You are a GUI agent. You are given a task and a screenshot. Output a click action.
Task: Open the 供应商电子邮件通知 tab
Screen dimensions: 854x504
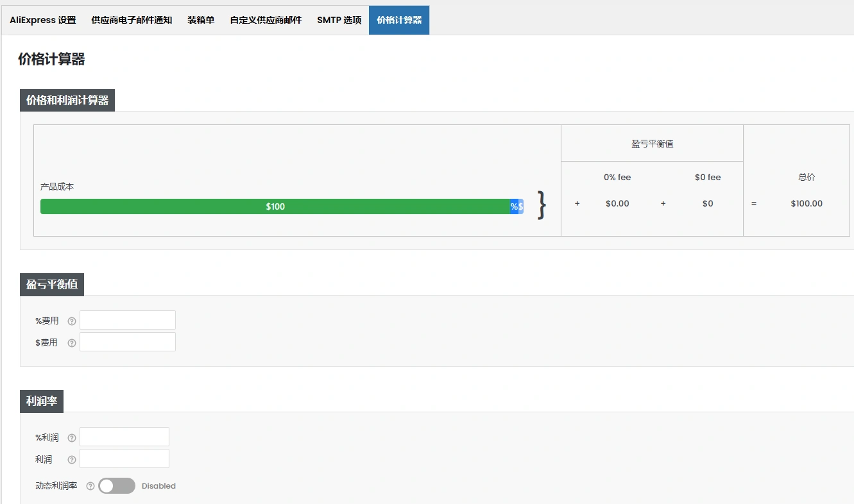[132, 20]
